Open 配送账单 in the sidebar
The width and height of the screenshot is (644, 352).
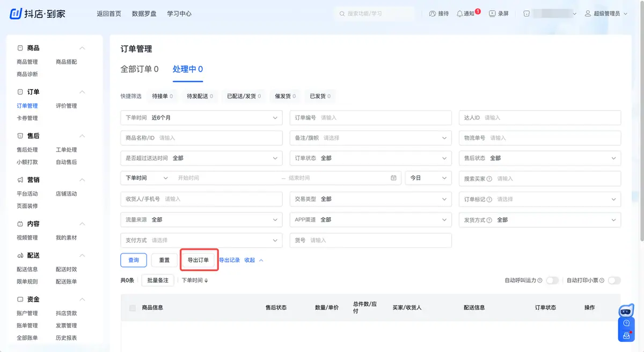(67, 282)
